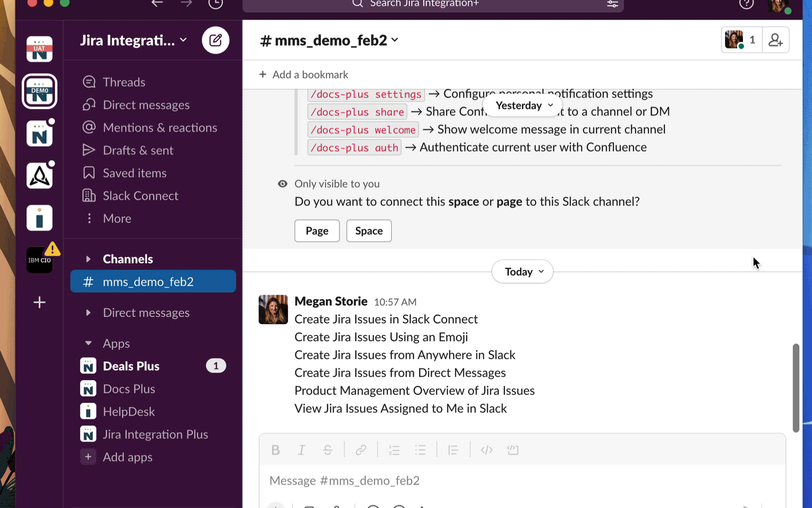Open search filter options icon
This screenshot has width=812, height=508.
coord(612,4)
